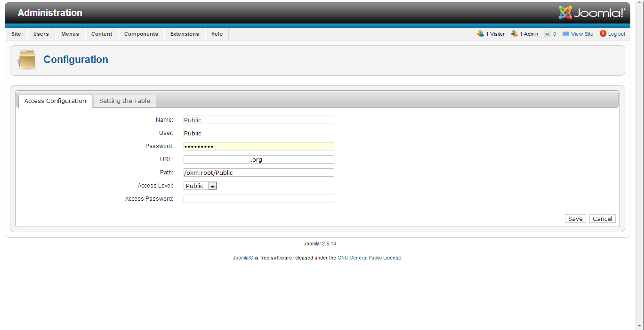Open the Users menu

40,33
